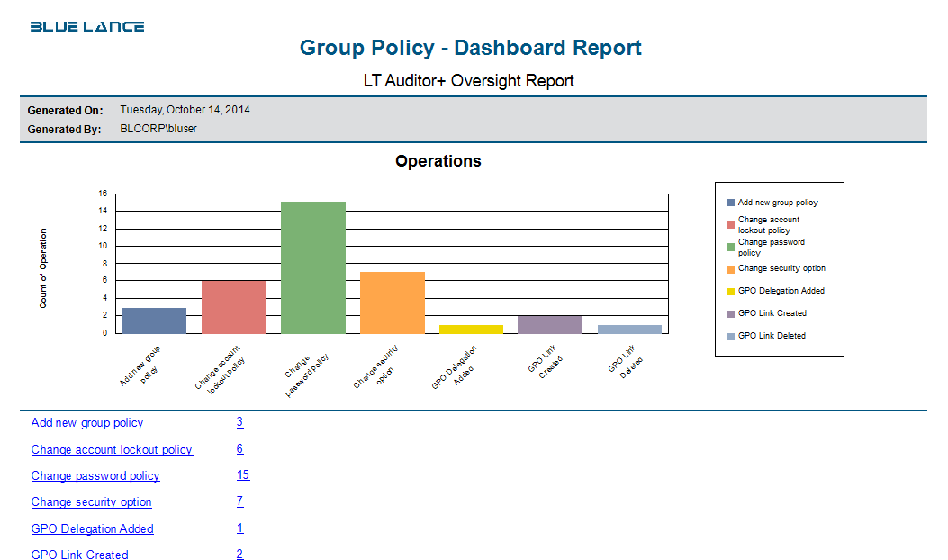This screenshot has height=560, width=948.
Task: Click the count link 1 for GPO Delegation Added
Action: (x=239, y=528)
